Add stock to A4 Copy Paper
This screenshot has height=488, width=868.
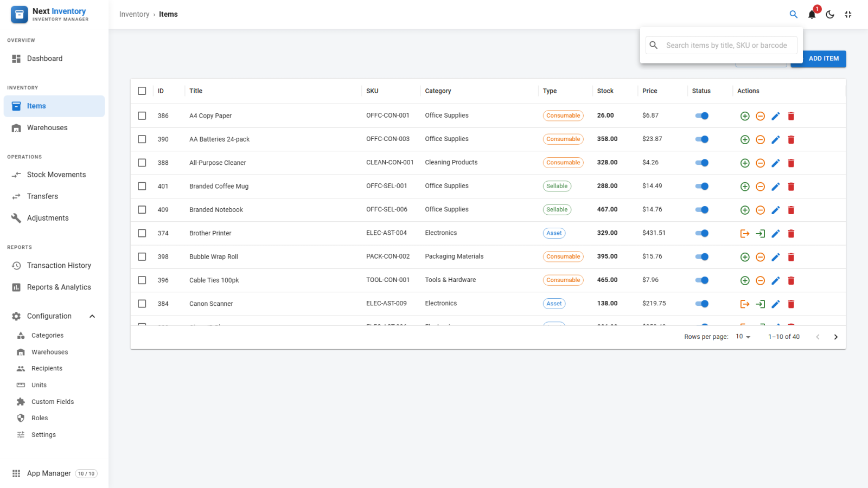pyautogui.click(x=745, y=116)
